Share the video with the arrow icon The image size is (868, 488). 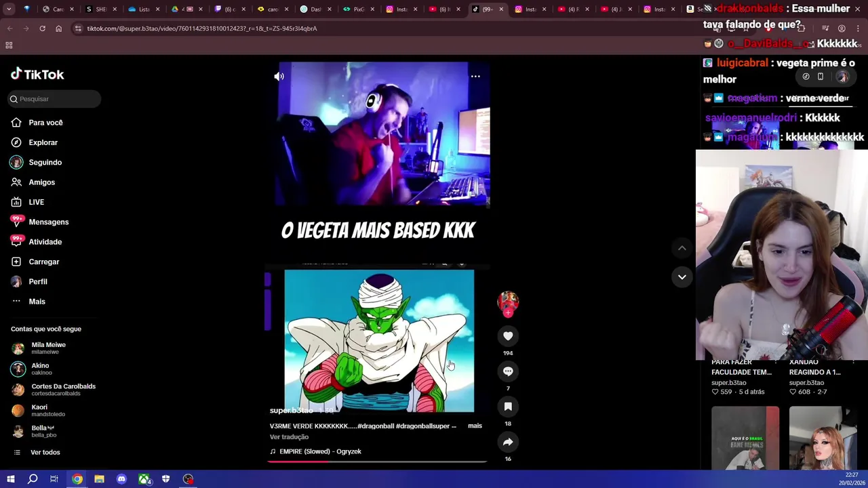(x=508, y=442)
